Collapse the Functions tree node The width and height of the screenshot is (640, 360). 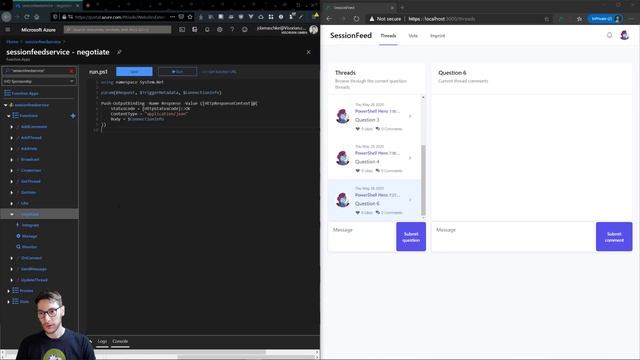(9, 116)
